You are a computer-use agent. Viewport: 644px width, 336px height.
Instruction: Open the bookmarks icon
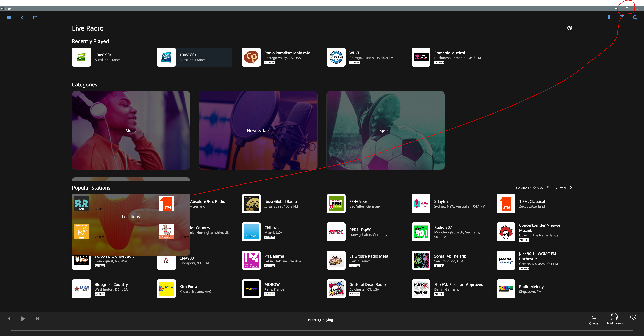pos(609,17)
